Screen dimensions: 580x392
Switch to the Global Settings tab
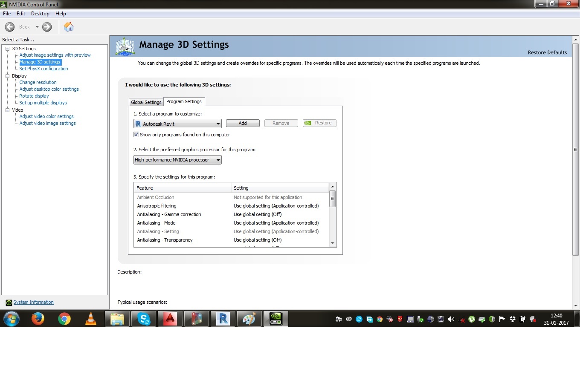pos(146,102)
